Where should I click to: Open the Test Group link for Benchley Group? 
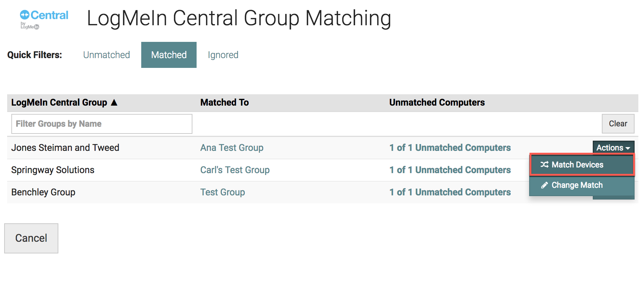pos(222,192)
